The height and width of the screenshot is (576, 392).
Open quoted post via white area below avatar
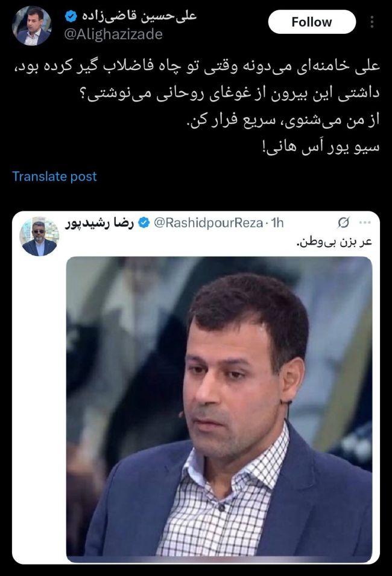[x=39, y=404]
